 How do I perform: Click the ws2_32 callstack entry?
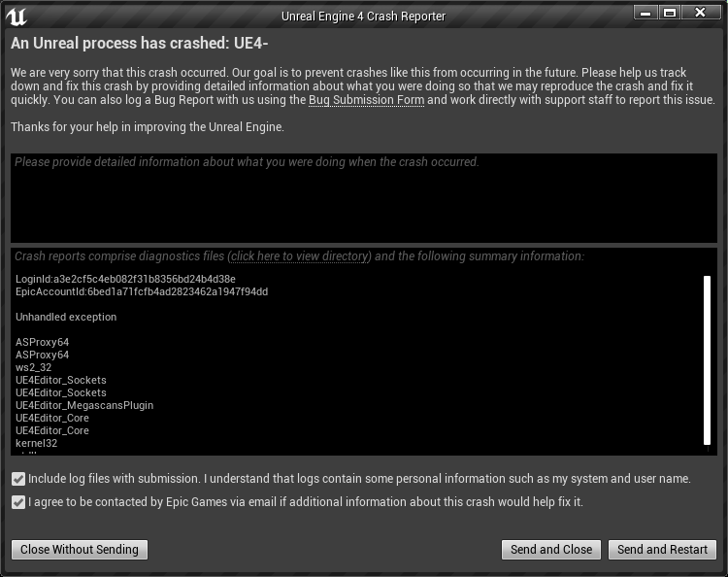(33, 367)
